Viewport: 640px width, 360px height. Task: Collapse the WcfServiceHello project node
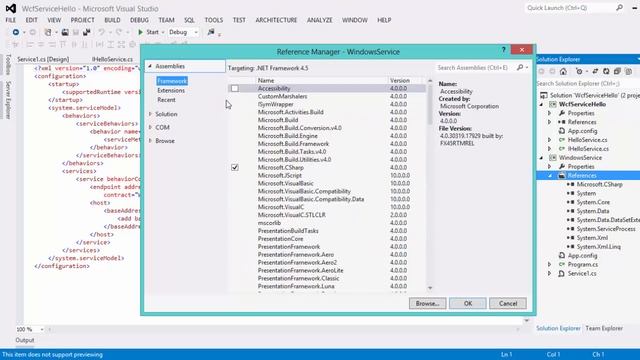pyautogui.click(x=542, y=104)
